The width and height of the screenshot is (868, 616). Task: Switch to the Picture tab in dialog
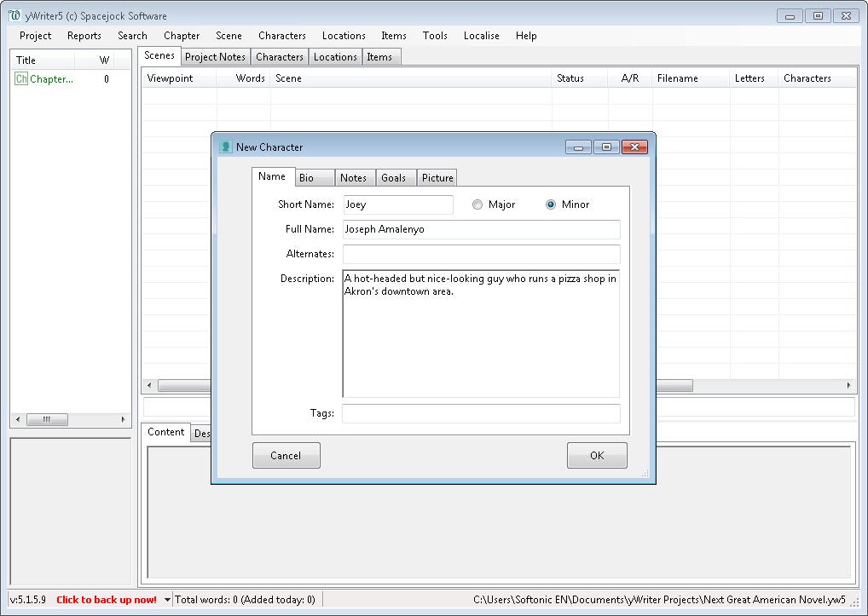[437, 177]
